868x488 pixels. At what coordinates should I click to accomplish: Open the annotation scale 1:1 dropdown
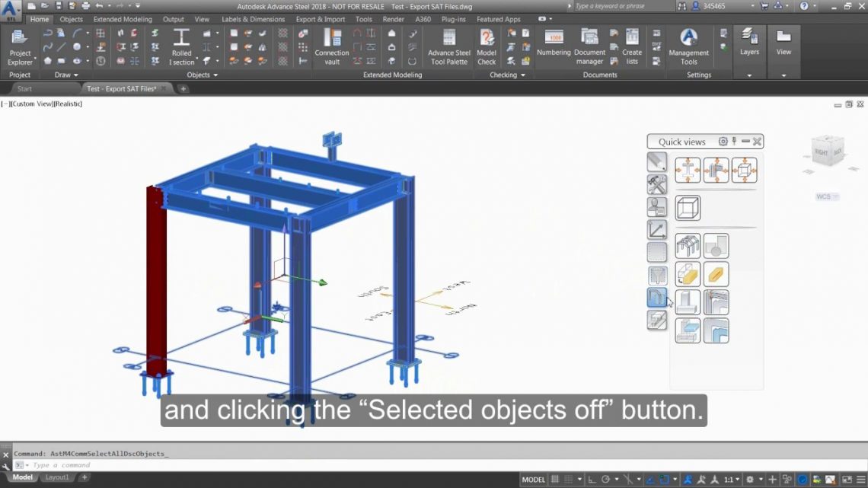731,479
